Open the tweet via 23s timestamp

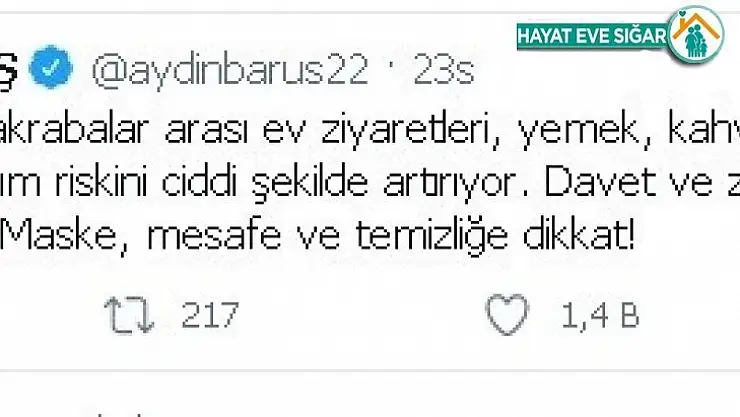pos(444,70)
